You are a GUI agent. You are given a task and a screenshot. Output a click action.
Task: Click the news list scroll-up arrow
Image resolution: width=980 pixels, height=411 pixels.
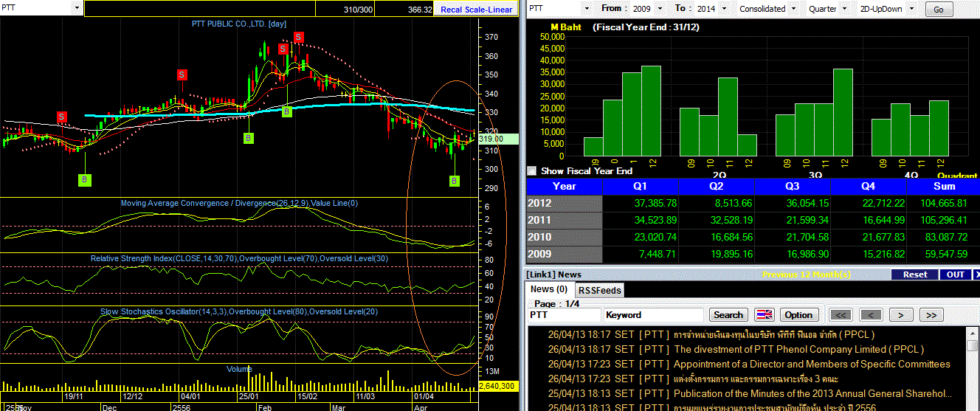pos(973,333)
